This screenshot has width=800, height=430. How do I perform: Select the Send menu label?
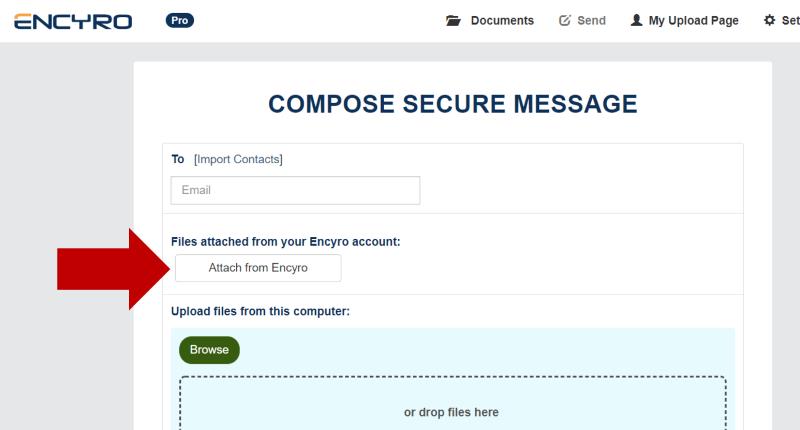pyautogui.click(x=591, y=20)
